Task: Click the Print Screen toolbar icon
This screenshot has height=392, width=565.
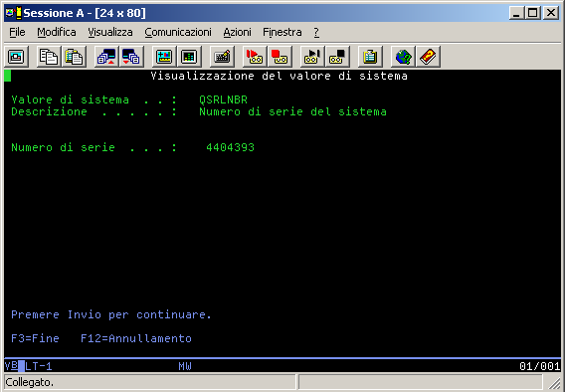Action: (x=16, y=57)
